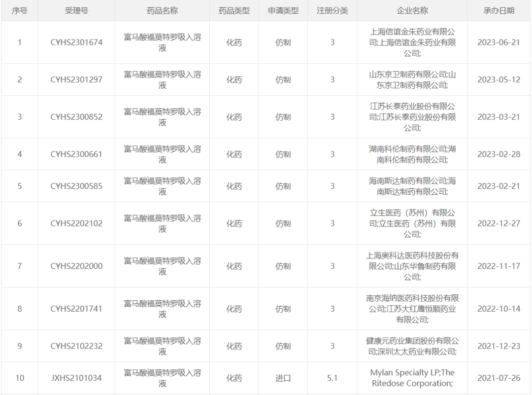Click registration class 5.1 cell
The width and height of the screenshot is (532, 395).
click(332, 378)
